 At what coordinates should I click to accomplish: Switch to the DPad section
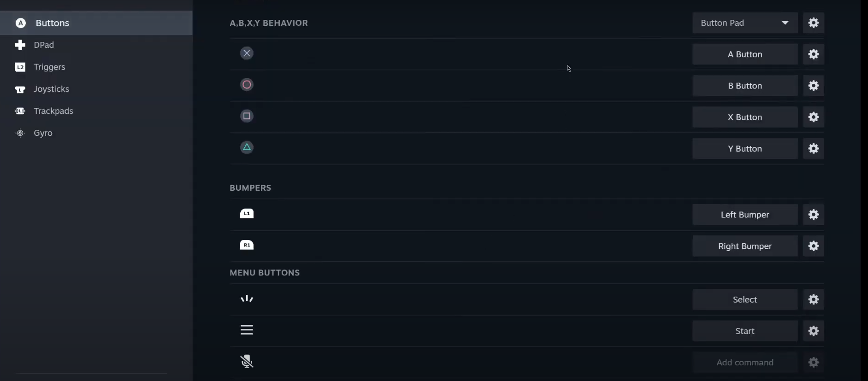click(44, 45)
